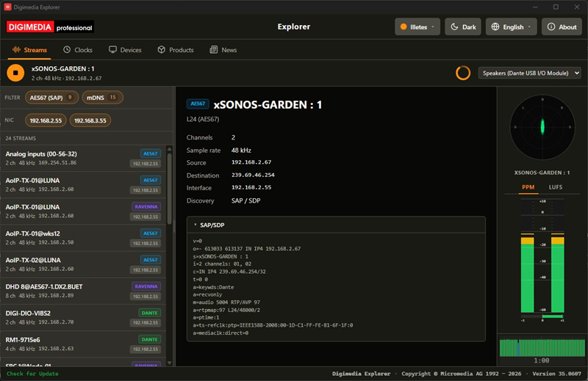Open the English language dropdown
The image size is (588, 381).
[511, 26]
